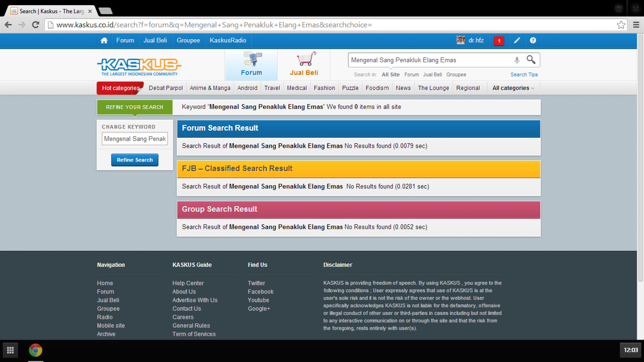Click the browser forward arrow

22,25
